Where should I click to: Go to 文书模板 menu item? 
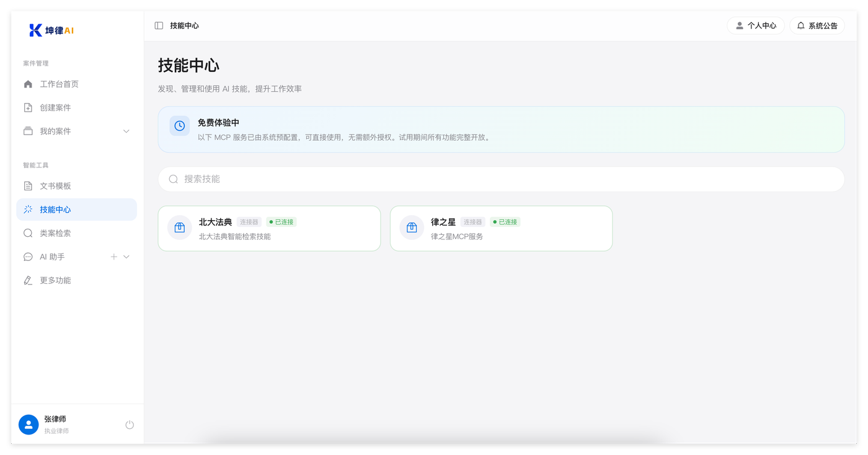(x=76, y=186)
